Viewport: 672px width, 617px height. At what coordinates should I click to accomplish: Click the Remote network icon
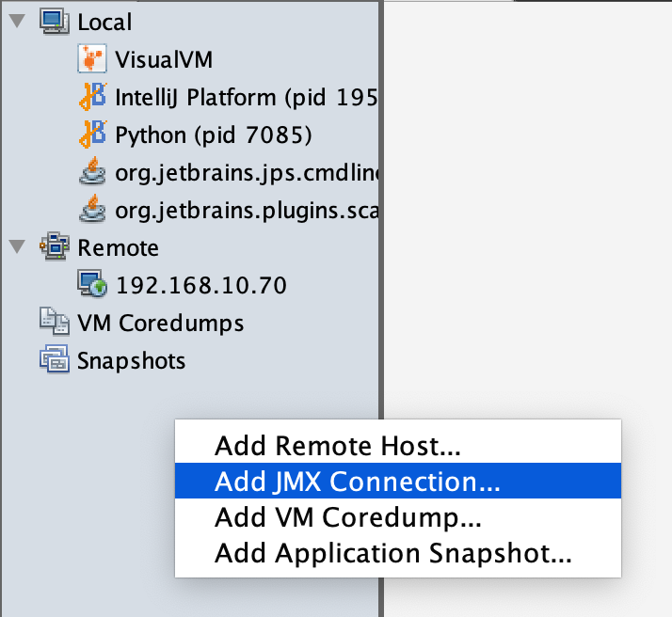[x=54, y=247]
